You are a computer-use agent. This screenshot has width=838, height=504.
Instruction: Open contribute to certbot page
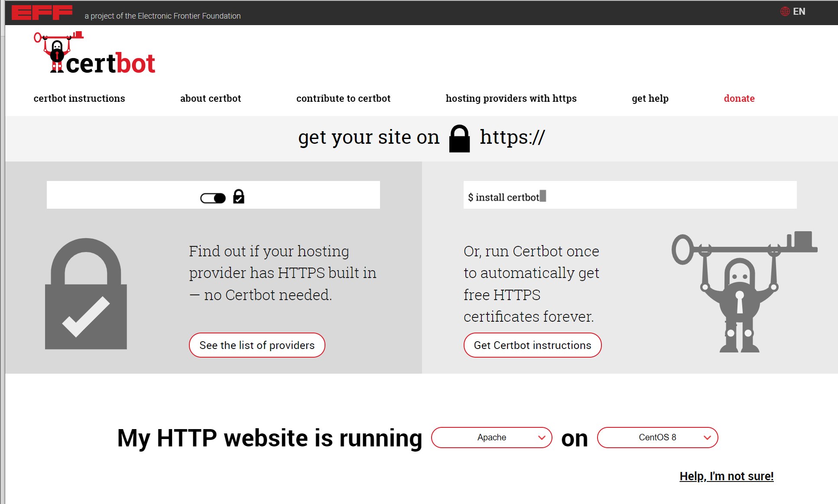point(343,98)
